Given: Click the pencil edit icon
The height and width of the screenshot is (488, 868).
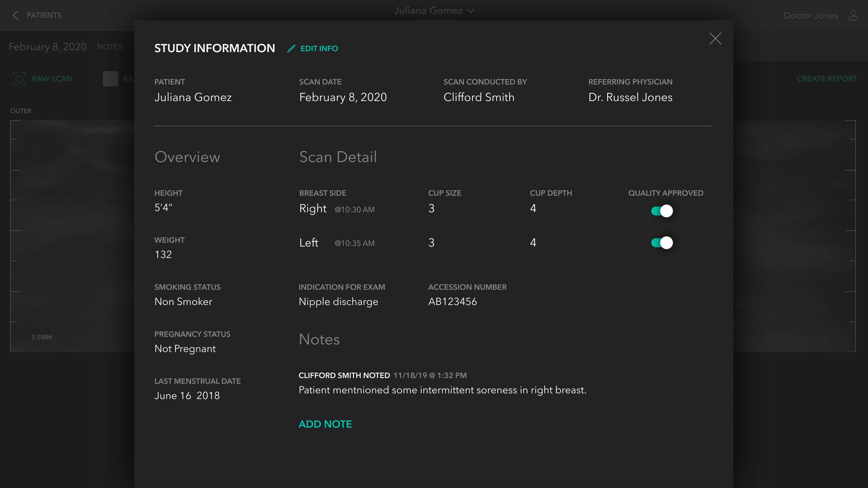Looking at the screenshot, I should (291, 49).
